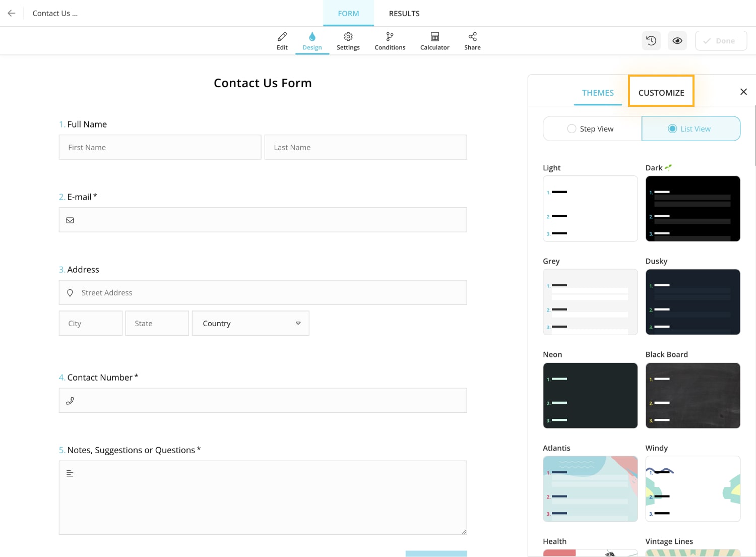Switch to the RESULTS tab

(x=404, y=13)
